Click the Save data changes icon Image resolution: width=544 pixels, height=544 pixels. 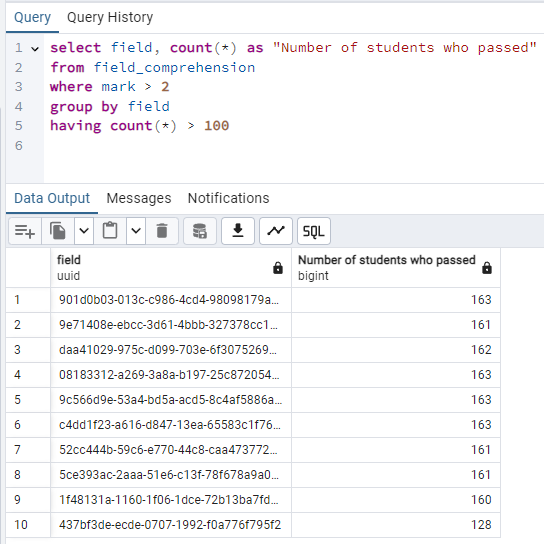pyautogui.click(x=200, y=231)
